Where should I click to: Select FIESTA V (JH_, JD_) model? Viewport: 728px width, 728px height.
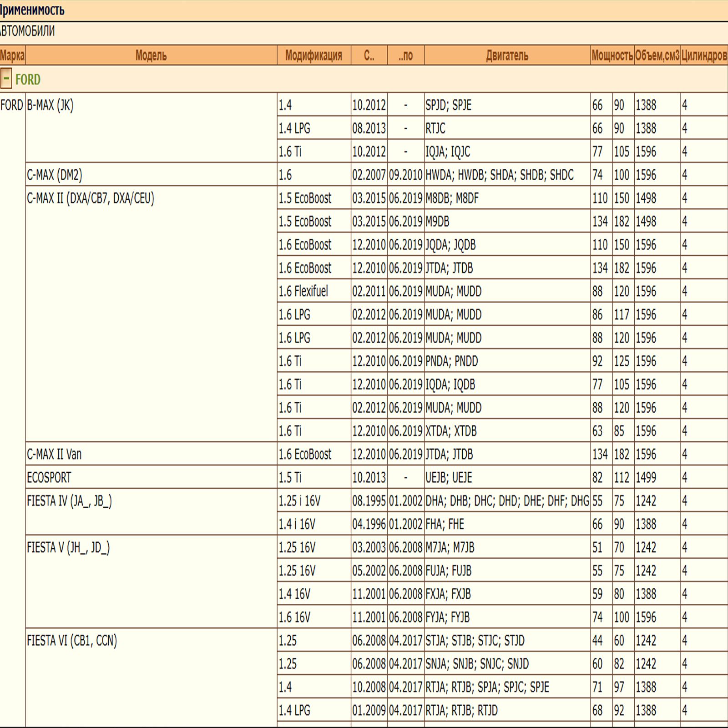click(68, 547)
